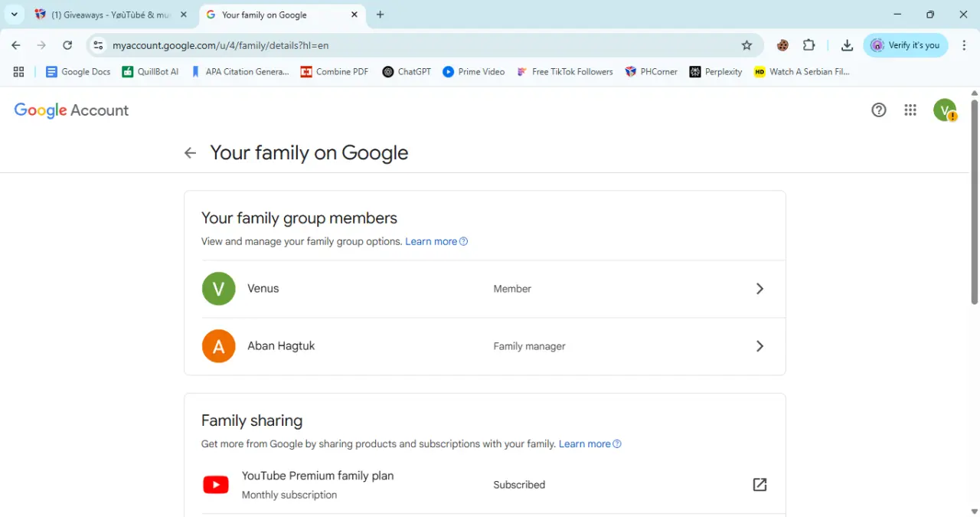Open the tab search dropdown arrow
The height and width of the screenshot is (517, 980).
coord(14,15)
